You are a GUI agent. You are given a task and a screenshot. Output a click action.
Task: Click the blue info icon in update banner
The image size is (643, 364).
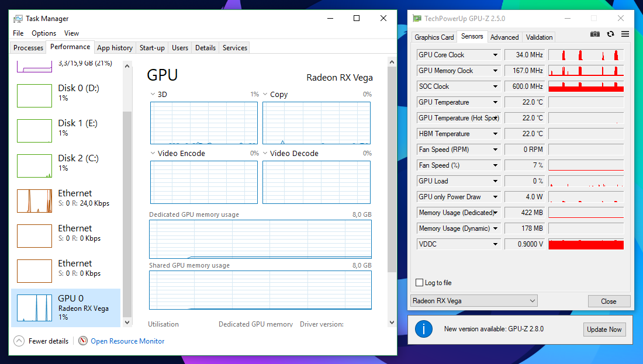coord(424,329)
